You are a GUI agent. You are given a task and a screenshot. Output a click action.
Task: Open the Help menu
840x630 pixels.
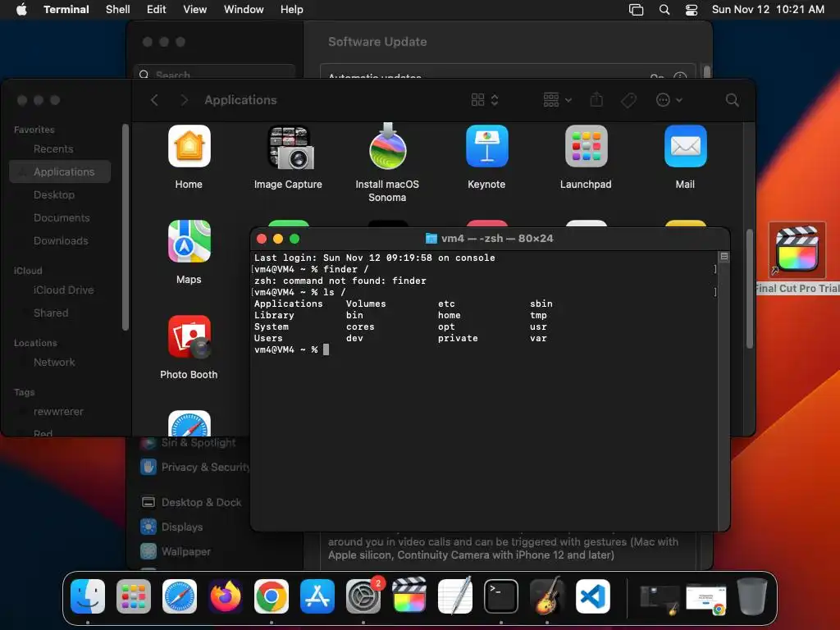click(x=292, y=10)
